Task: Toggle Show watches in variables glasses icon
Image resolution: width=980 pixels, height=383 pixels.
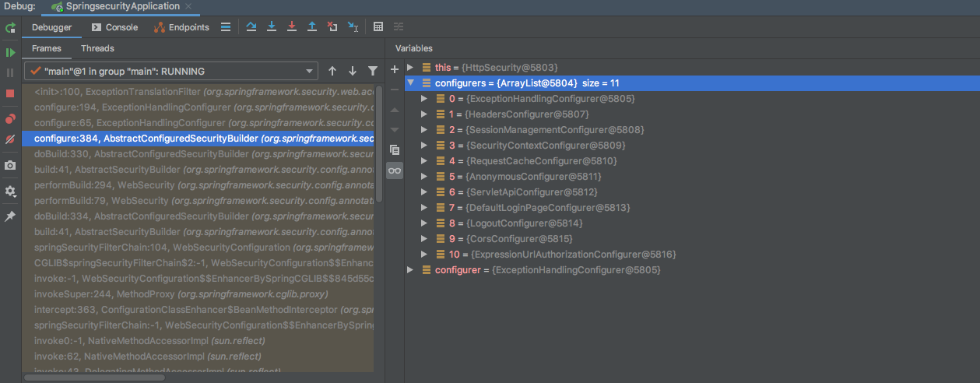Action: click(x=395, y=170)
